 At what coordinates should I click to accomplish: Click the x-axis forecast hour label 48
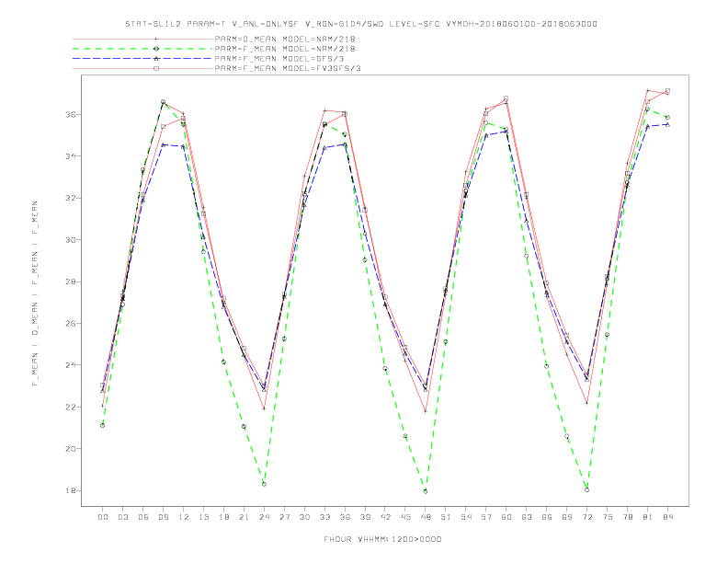click(426, 517)
